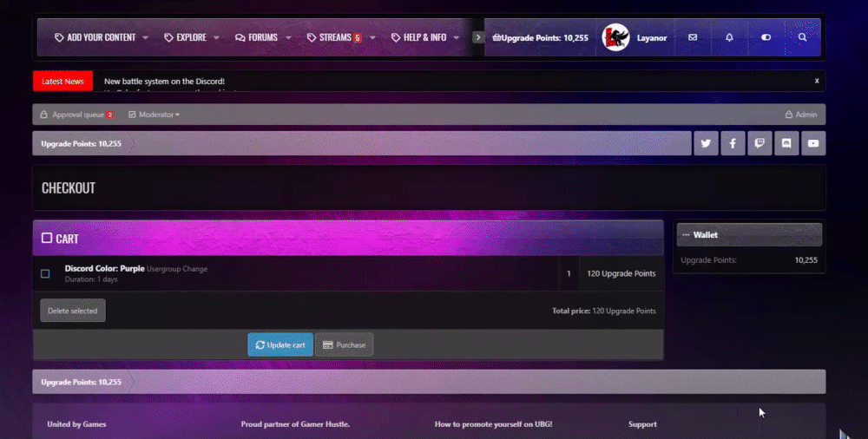Open the Moderator dropdown
The height and width of the screenshot is (439, 868).
coord(154,115)
